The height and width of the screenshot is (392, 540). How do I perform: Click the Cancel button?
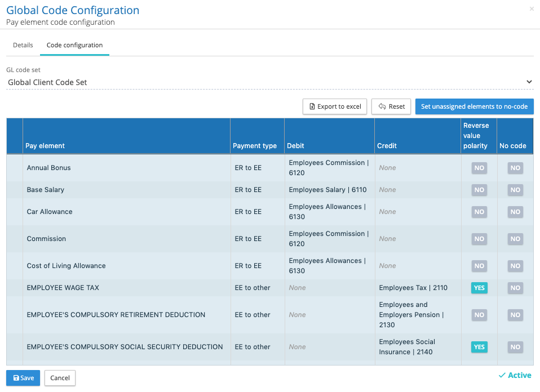[60, 378]
